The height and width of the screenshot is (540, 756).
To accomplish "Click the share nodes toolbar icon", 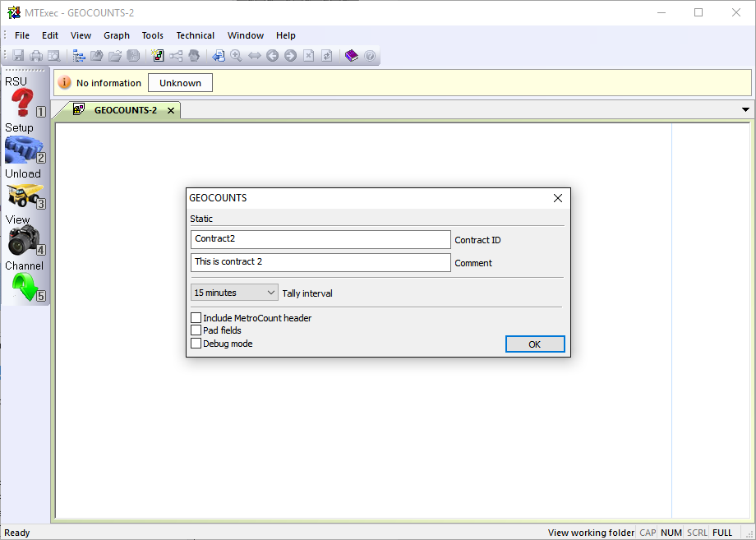I will click(176, 56).
